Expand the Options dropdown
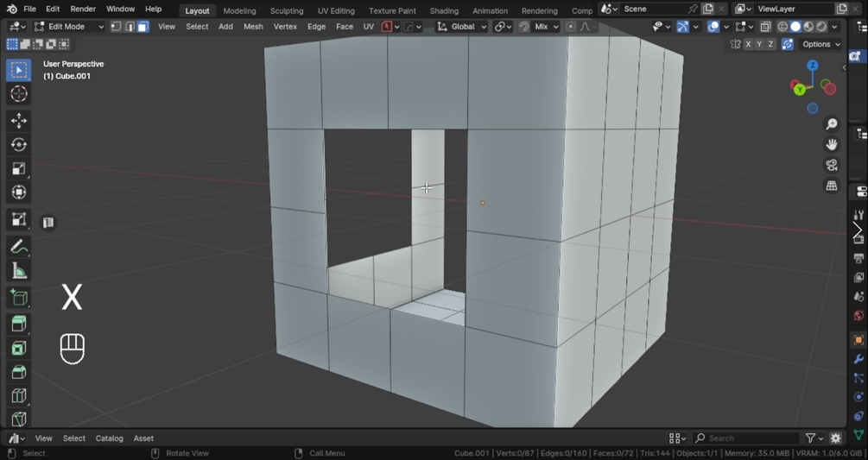868x460 pixels. (821, 44)
